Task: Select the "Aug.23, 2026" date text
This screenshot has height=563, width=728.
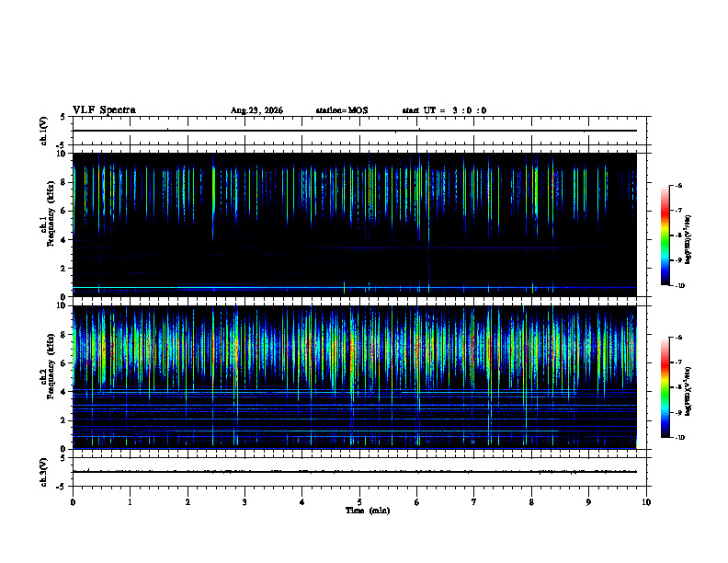Action: tap(256, 110)
